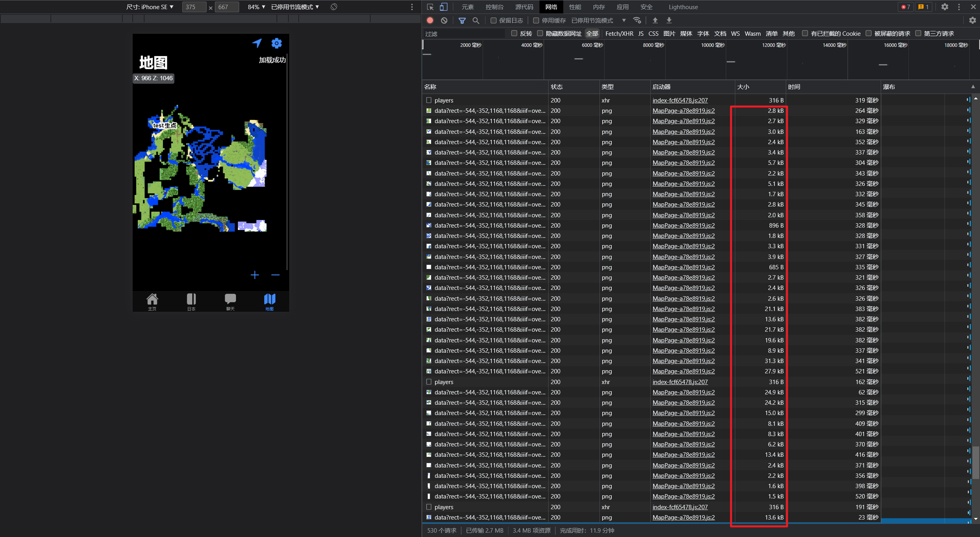The height and width of the screenshot is (537, 980).
Task: Go to home tab icon in app
Action: 152,302
